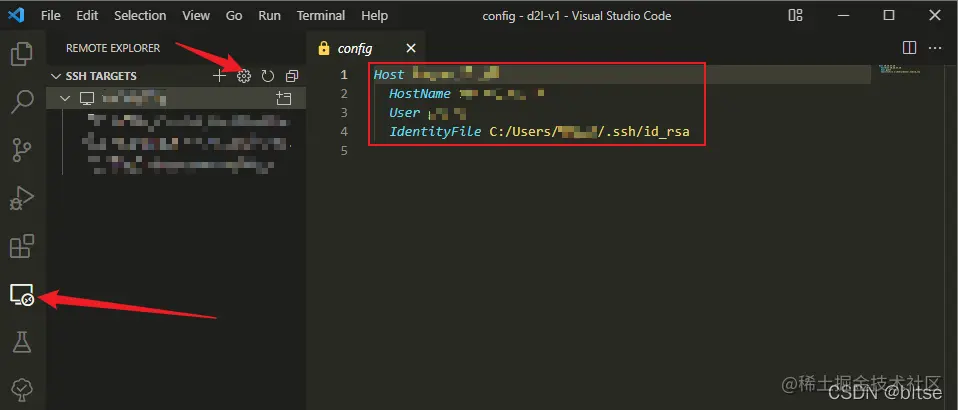This screenshot has width=958, height=410.
Task: Open the Explorer view in activity bar
Action: (x=22, y=54)
